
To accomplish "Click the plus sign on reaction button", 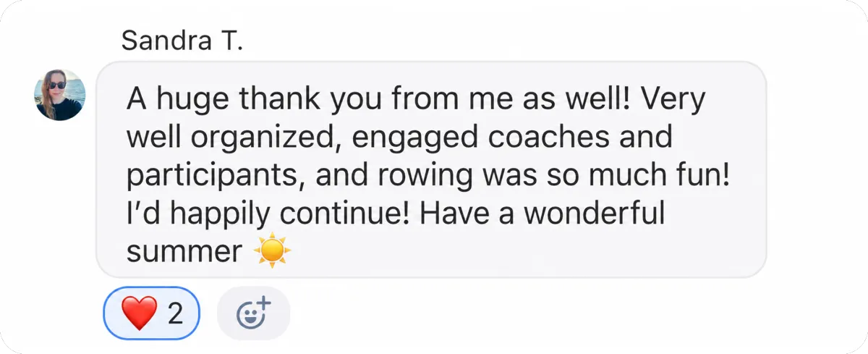I will [263, 303].
